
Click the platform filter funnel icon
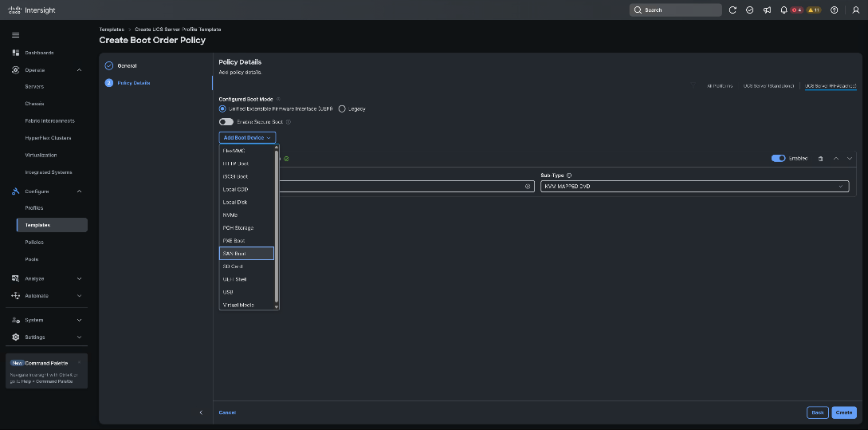[693, 86]
